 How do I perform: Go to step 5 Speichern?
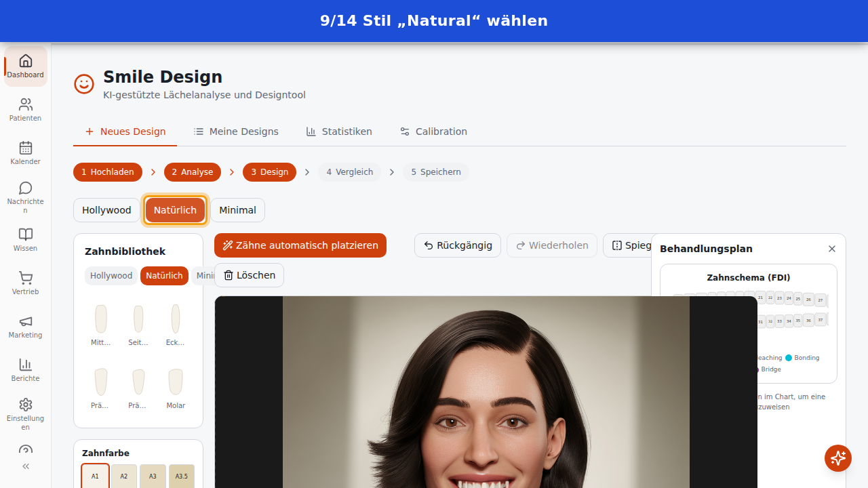pyautogui.click(x=436, y=172)
